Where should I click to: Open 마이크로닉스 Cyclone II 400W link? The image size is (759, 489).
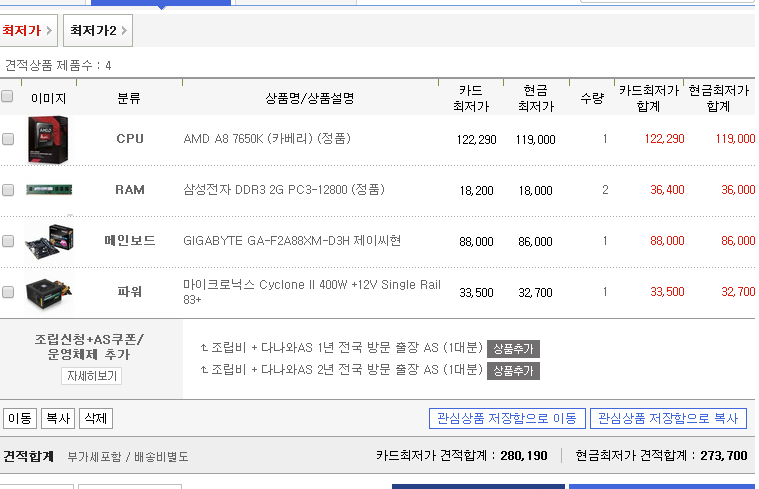(311, 285)
